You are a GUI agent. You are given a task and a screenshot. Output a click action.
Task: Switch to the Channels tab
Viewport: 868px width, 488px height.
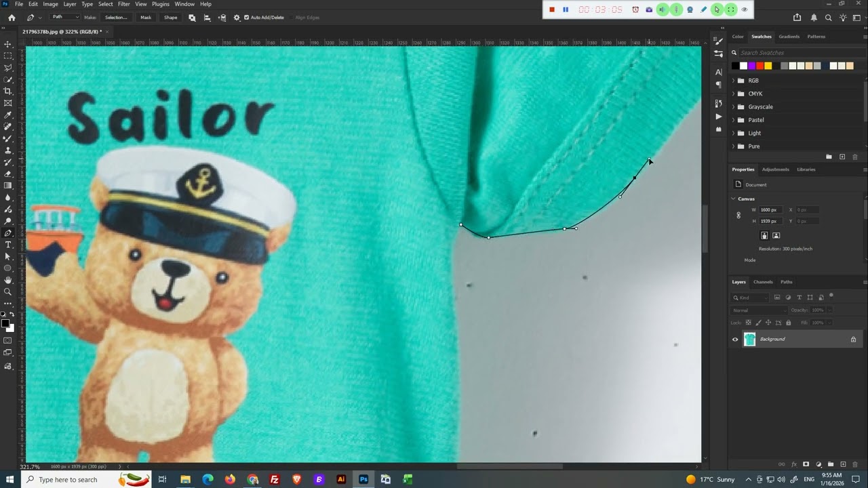click(763, 282)
